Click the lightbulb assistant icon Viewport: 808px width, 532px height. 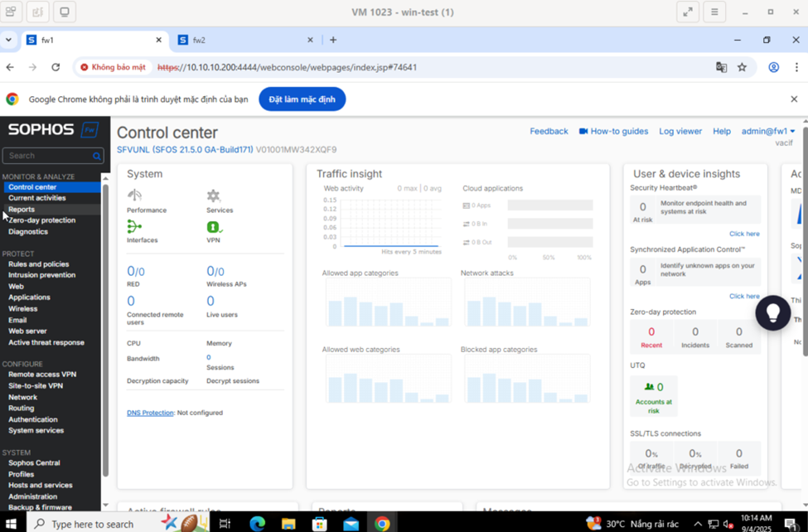tap(772, 312)
